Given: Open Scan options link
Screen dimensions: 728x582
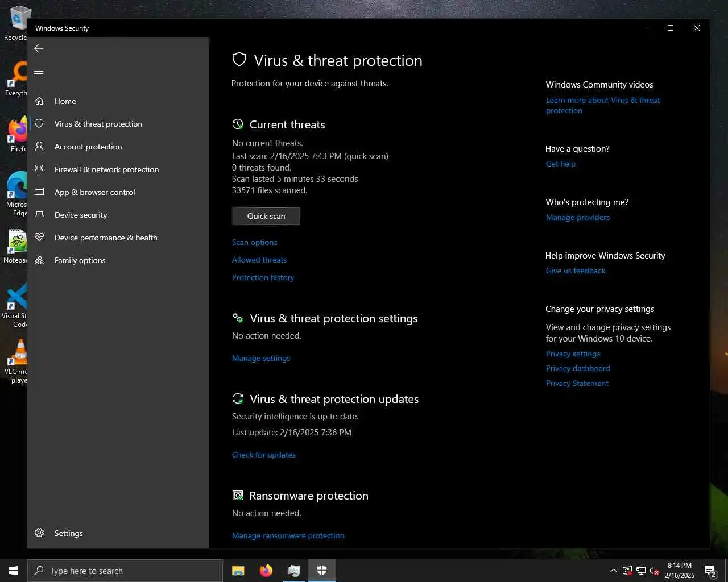Looking at the screenshot, I should coord(254,242).
